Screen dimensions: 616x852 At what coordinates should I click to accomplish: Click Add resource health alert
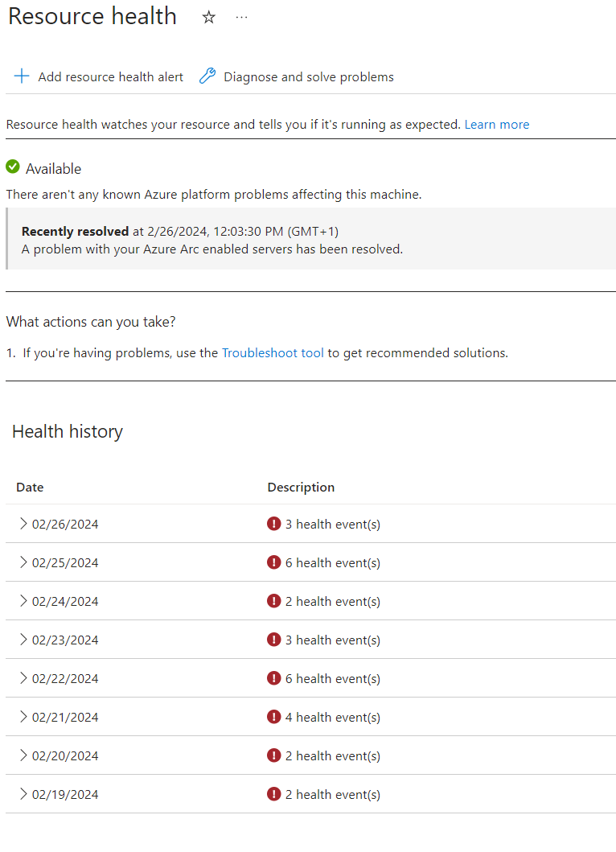pyautogui.click(x=110, y=76)
